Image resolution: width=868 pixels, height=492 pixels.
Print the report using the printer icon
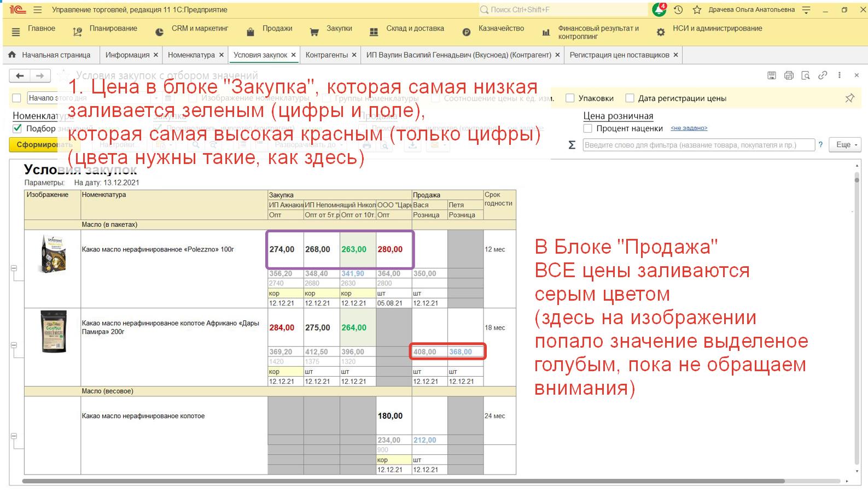789,75
